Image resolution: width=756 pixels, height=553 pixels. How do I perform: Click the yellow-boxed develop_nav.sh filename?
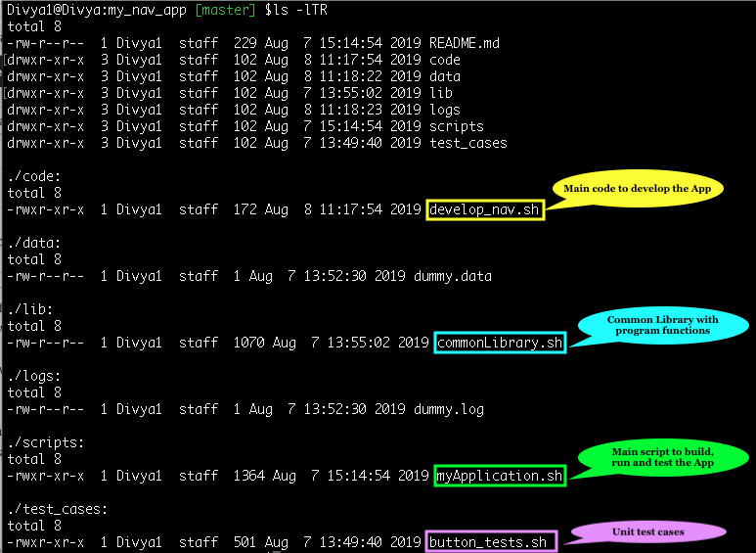(485, 209)
